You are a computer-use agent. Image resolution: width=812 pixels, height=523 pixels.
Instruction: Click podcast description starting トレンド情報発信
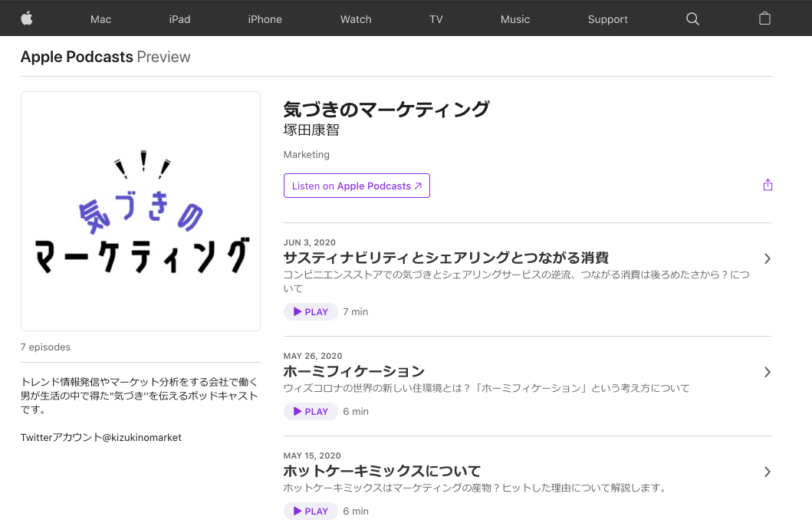tap(140, 396)
